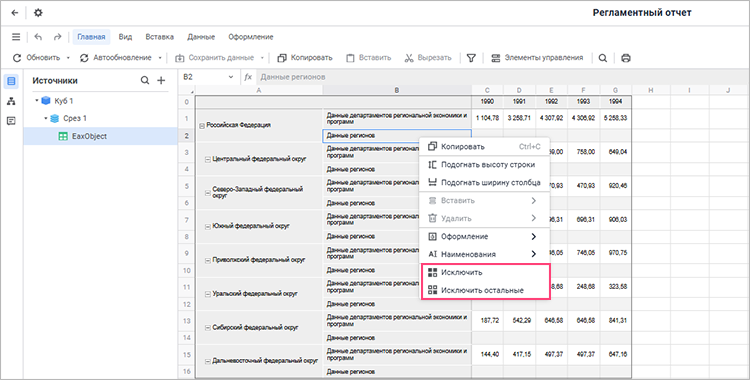Collapse Сибирский федеральный округ group
This screenshot has width=750, height=380.
pos(208,328)
